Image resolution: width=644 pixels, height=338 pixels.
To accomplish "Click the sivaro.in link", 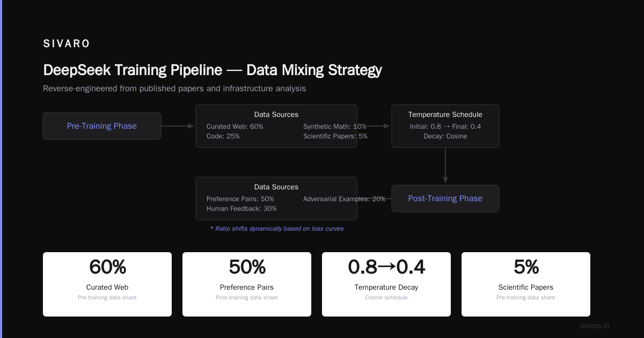I will pyautogui.click(x=595, y=326).
